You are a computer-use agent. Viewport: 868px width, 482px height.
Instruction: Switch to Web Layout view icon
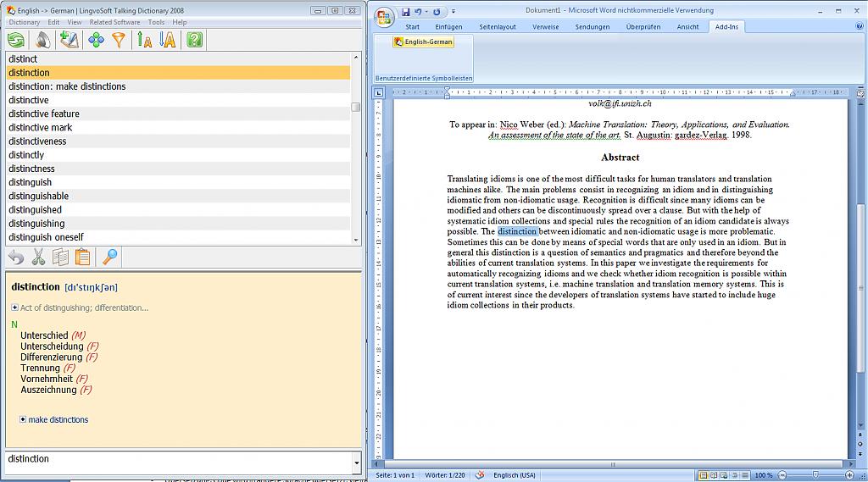[x=724, y=475]
